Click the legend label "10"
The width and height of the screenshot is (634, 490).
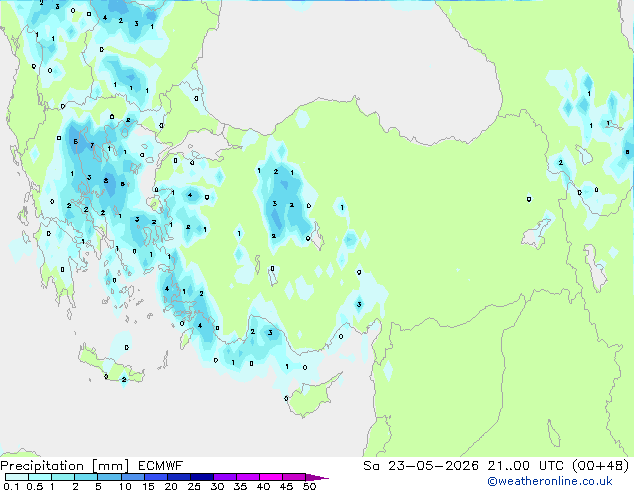tap(125, 486)
